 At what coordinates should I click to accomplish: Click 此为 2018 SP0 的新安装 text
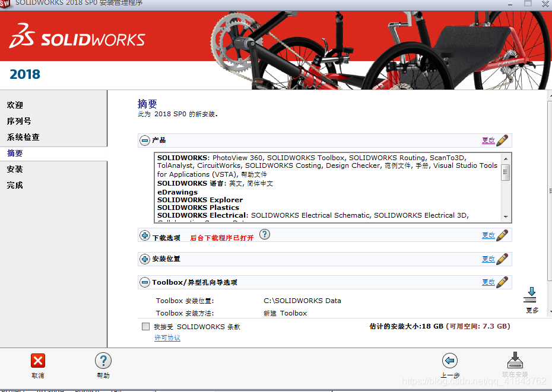(178, 114)
